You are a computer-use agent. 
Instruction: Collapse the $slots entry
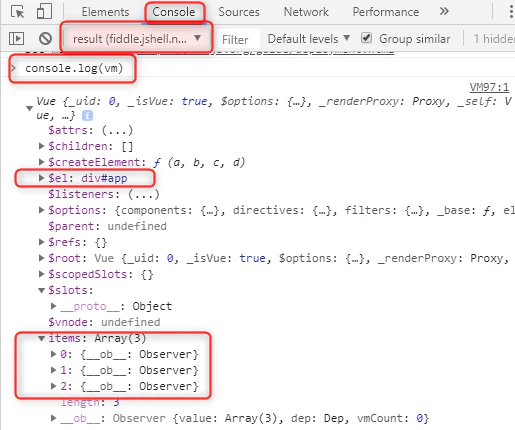tap(41, 290)
